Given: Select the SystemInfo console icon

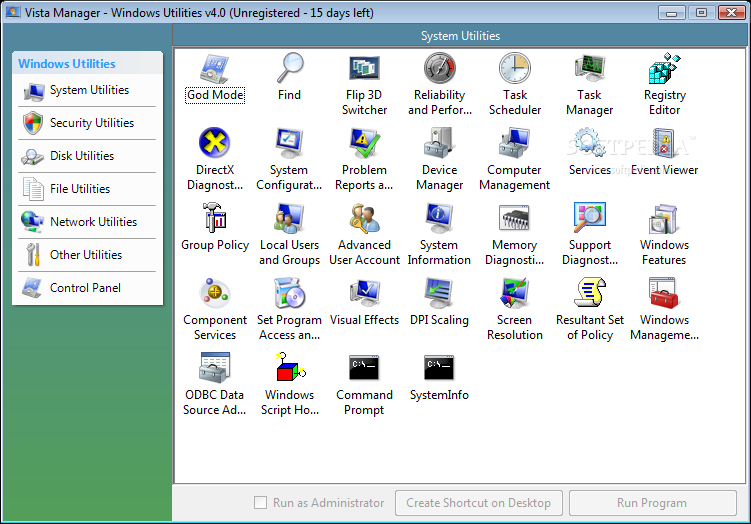Looking at the screenshot, I should click(439, 368).
